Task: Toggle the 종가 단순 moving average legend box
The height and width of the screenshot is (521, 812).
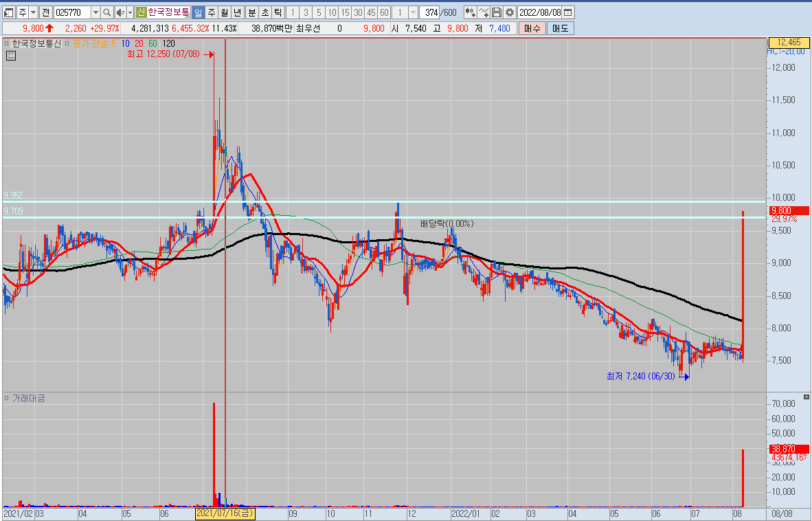Action: (67, 43)
